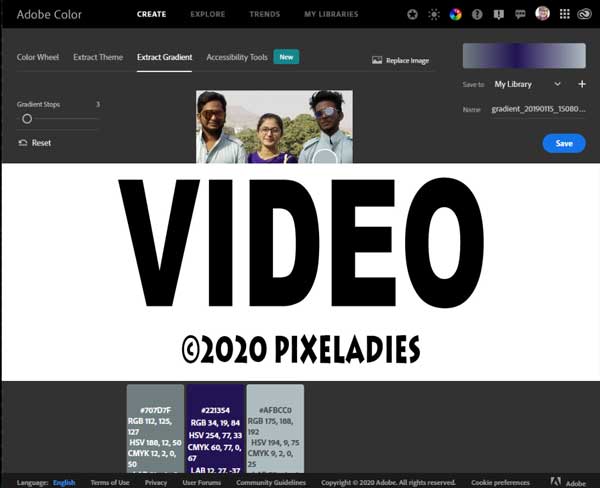Open the TRENDS menu
600x488 pixels.
pyautogui.click(x=265, y=14)
